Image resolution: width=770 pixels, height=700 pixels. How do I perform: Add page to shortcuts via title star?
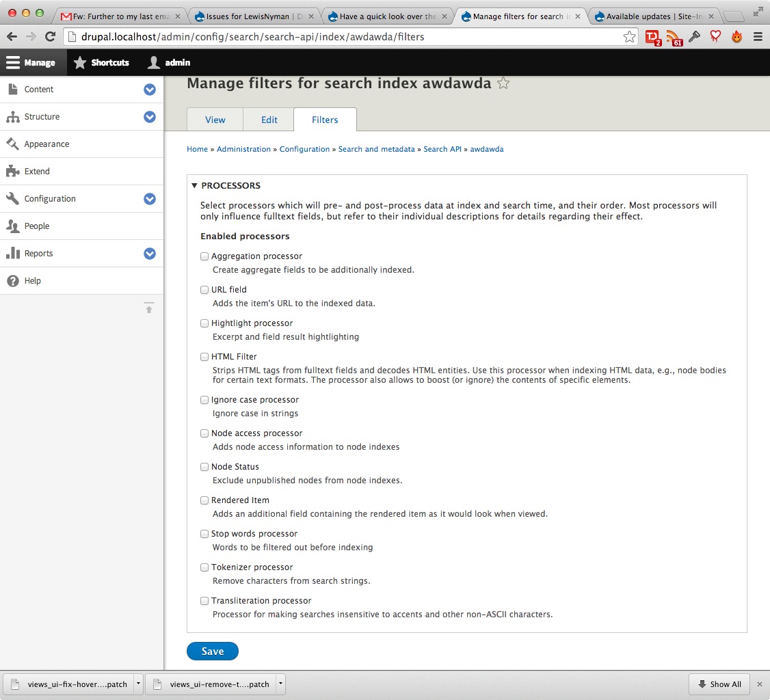[x=503, y=83]
